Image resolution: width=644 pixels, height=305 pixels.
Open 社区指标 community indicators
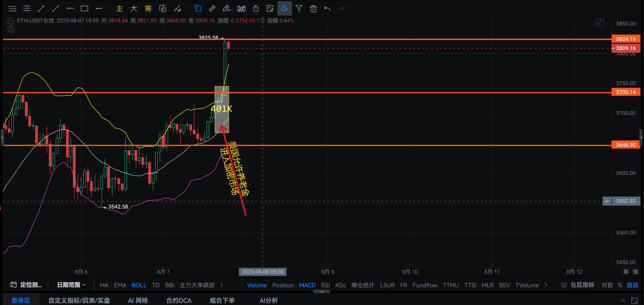pos(578,285)
